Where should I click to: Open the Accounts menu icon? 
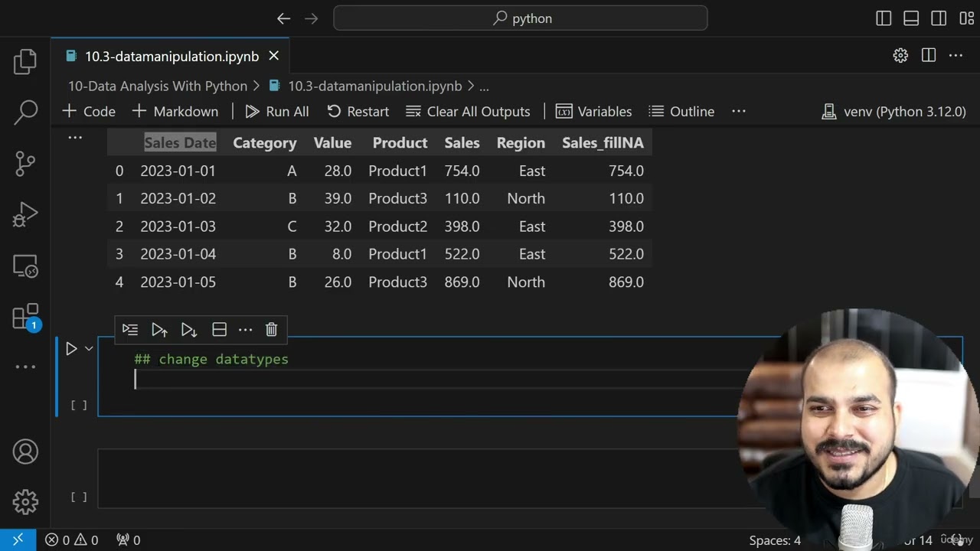point(25,452)
